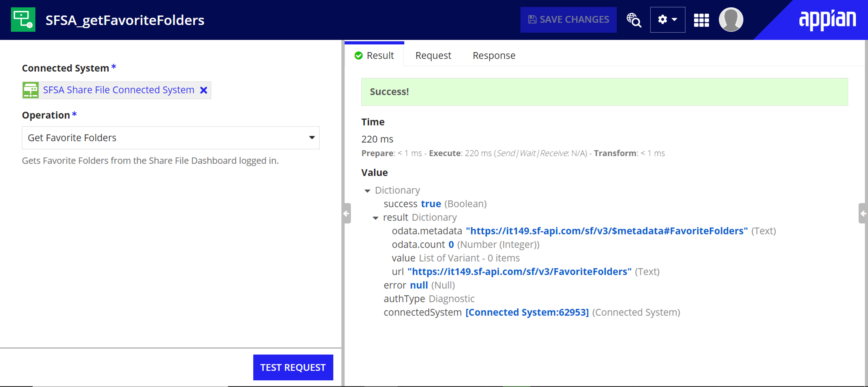Click the 'value List of Variant - 0 items' row

(455, 258)
